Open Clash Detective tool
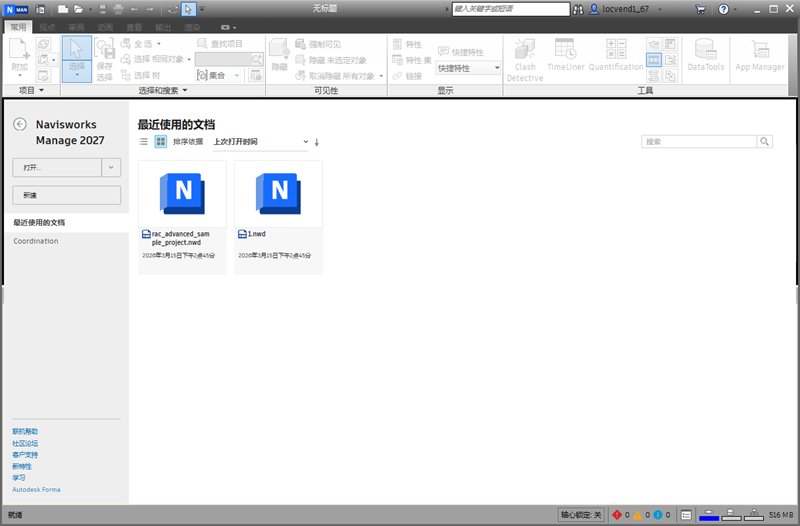Screen dimensions: 800x526 (x=524, y=60)
